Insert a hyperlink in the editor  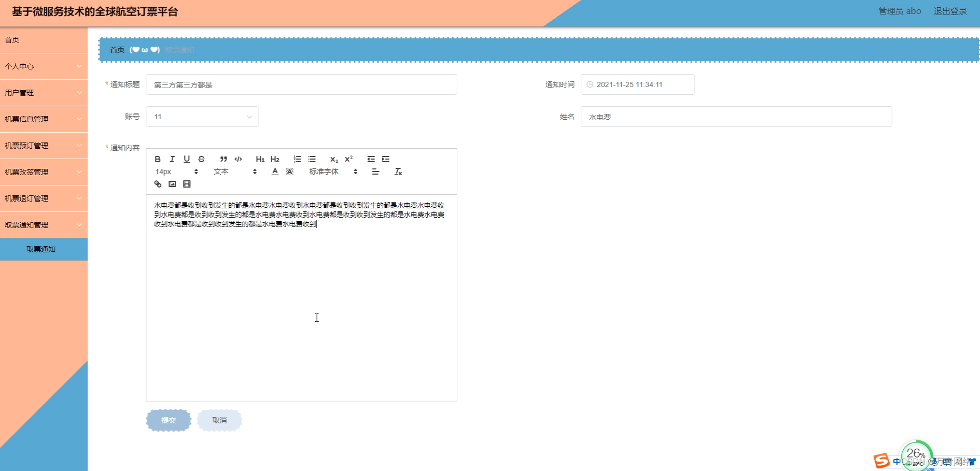pos(158,184)
